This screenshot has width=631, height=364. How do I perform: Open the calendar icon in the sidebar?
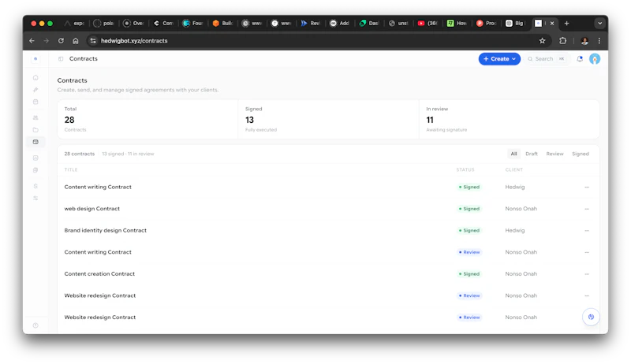35,102
